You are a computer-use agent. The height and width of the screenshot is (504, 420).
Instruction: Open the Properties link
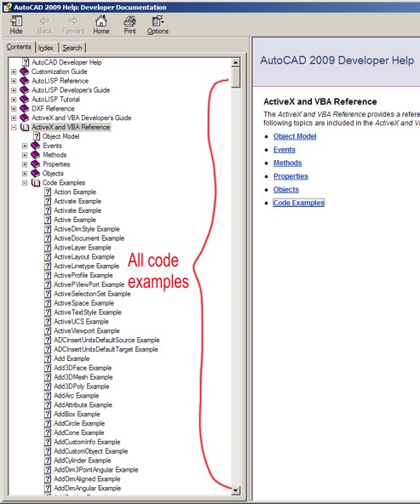pyautogui.click(x=291, y=176)
